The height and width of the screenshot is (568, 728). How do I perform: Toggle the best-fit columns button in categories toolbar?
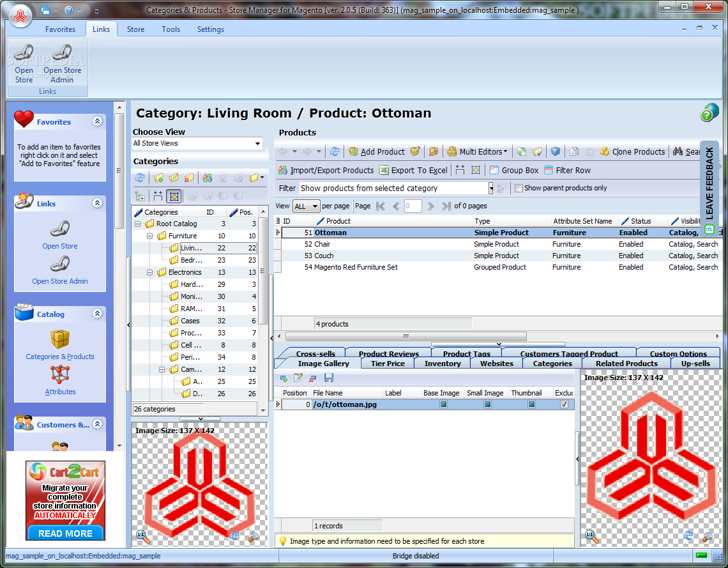click(x=174, y=196)
